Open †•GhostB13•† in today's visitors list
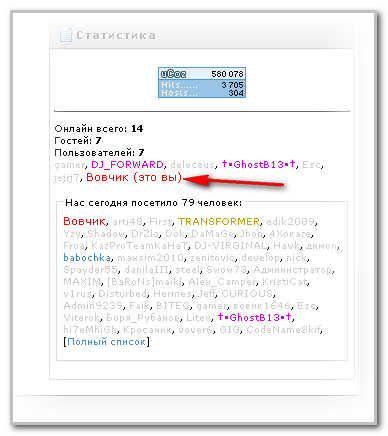Viewport: 388px width, 436px height. pos(254,317)
